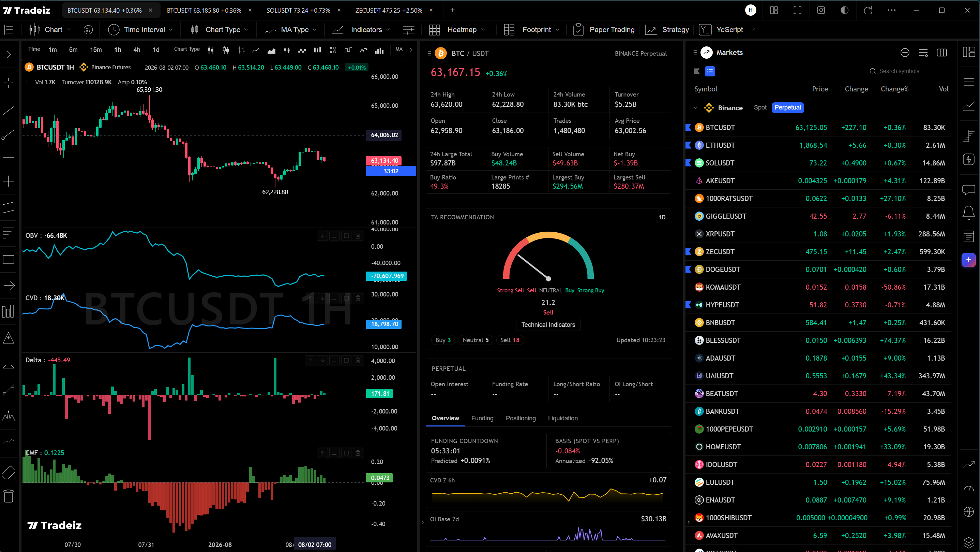Open the chat icon in right sidebar
The image size is (980, 552).
click(969, 189)
